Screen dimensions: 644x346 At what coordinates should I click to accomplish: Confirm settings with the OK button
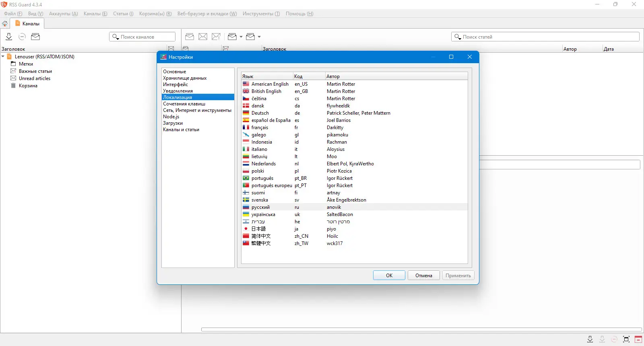pos(389,276)
